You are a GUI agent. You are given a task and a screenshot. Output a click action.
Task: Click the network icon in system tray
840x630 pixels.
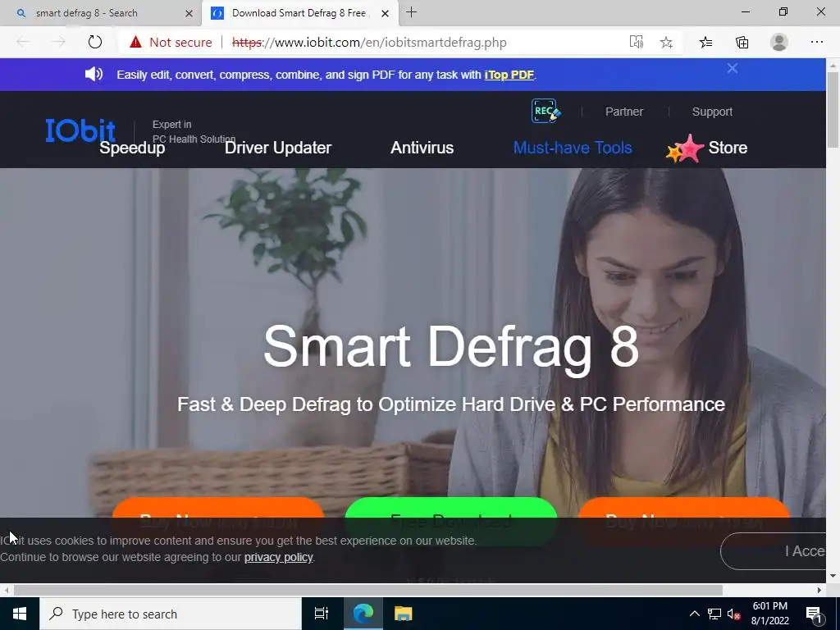click(714, 614)
